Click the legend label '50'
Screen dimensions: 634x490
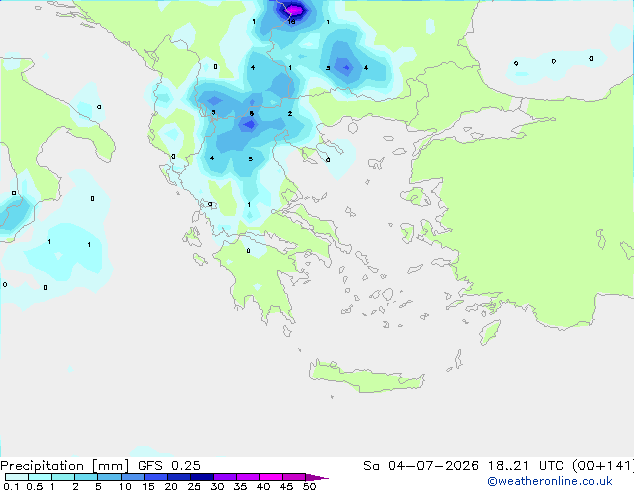coord(309,486)
